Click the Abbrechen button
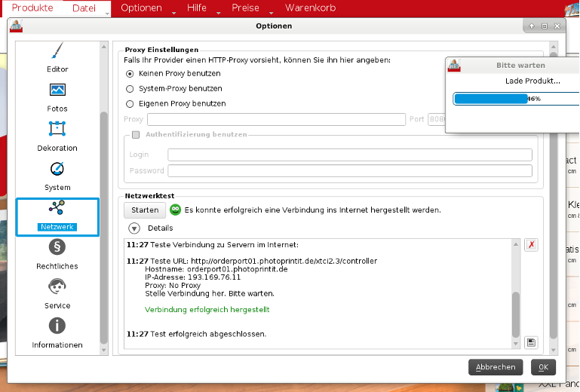Screen dimensions: 580x392 (496, 367)
